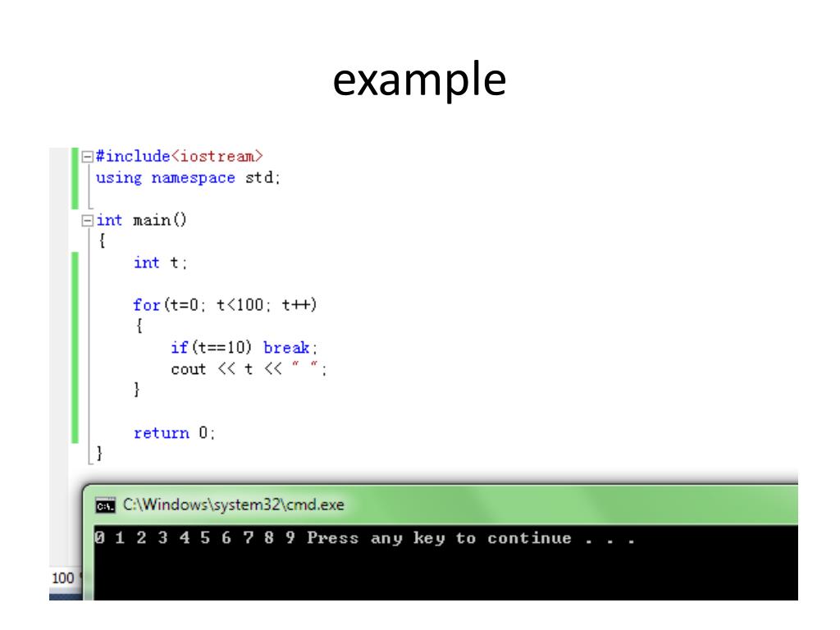840x630 pixels.
Task: Click the 'example' slide title
Action: pyautogui.click(x=419, y=80)
